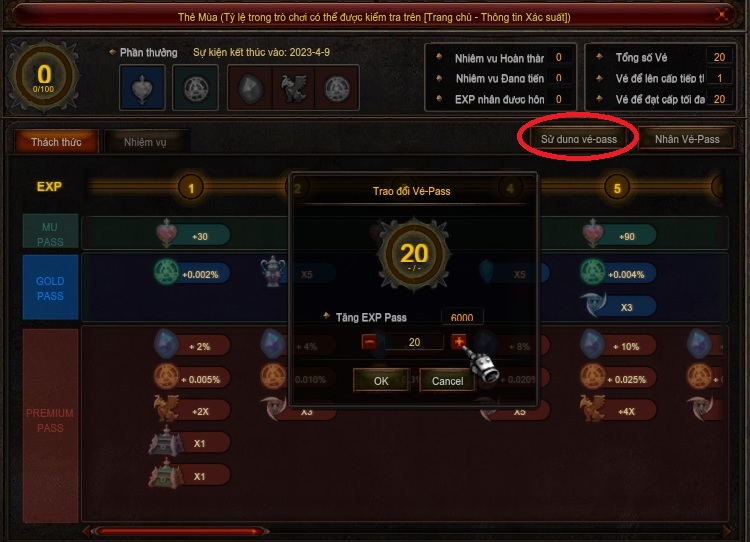Image resolution: width=750 pixels, height=542 pixels.
Task: Click the griffin statue reward icon in the top reward row
Action: (x=293, y=88)
